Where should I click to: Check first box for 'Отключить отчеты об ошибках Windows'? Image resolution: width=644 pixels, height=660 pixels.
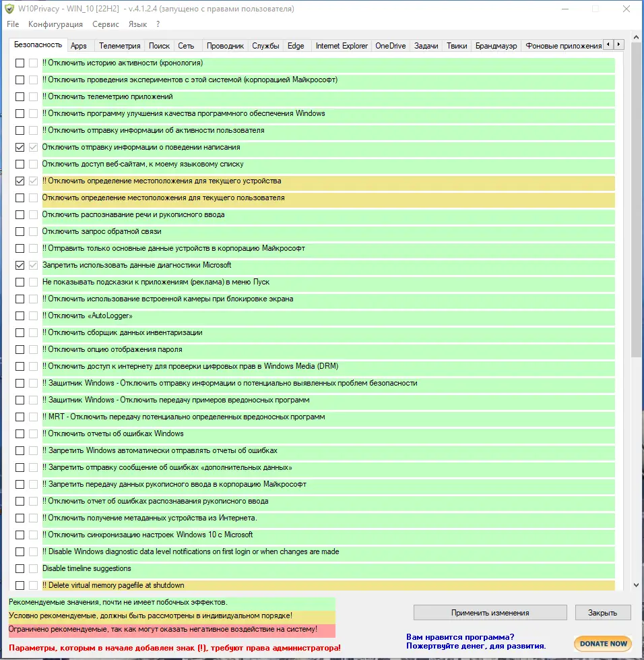coord(20,433)
